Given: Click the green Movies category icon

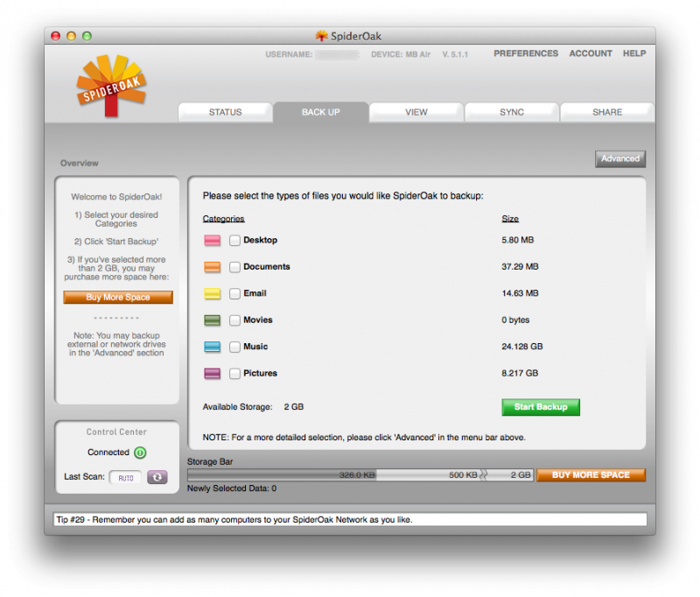Looking at the screenshot, I should pos(212,320).
